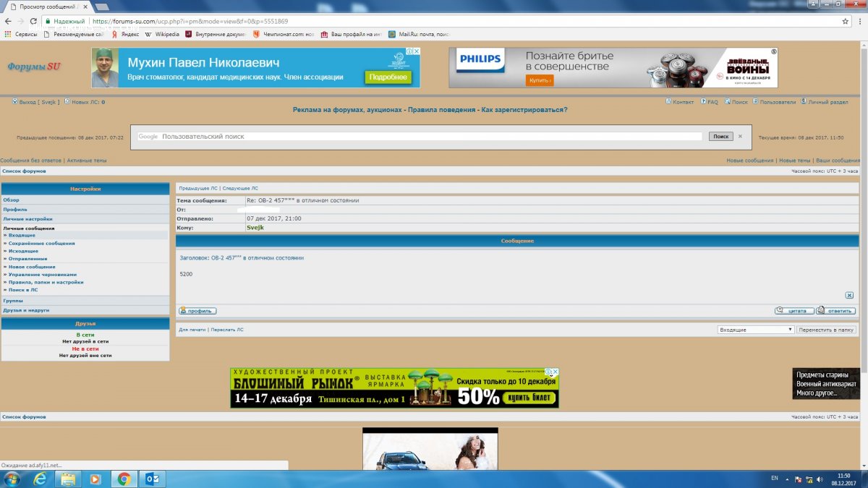868x488 pixels.
Task: Click the Переместить в папку button
Action: point(827,330)
